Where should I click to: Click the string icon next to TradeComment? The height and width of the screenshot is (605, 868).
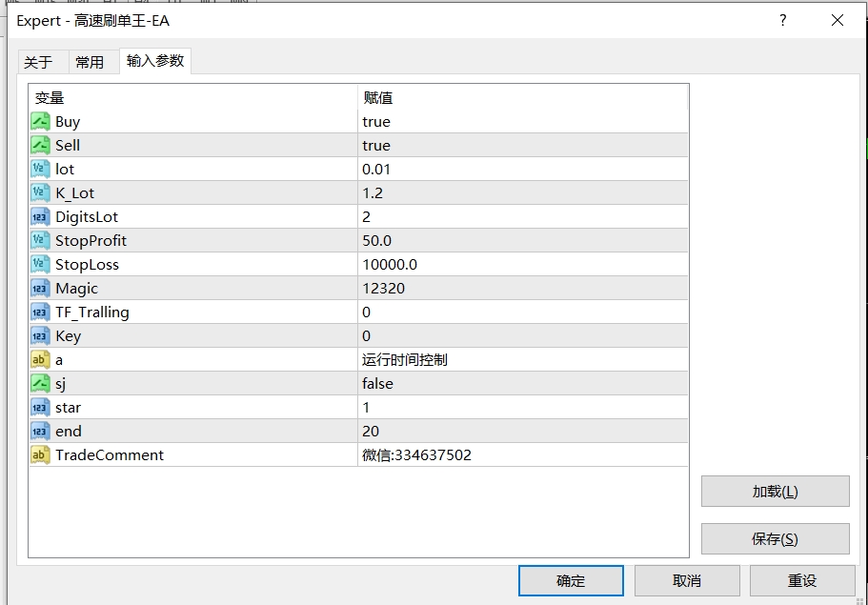click(x=40, y=454)
